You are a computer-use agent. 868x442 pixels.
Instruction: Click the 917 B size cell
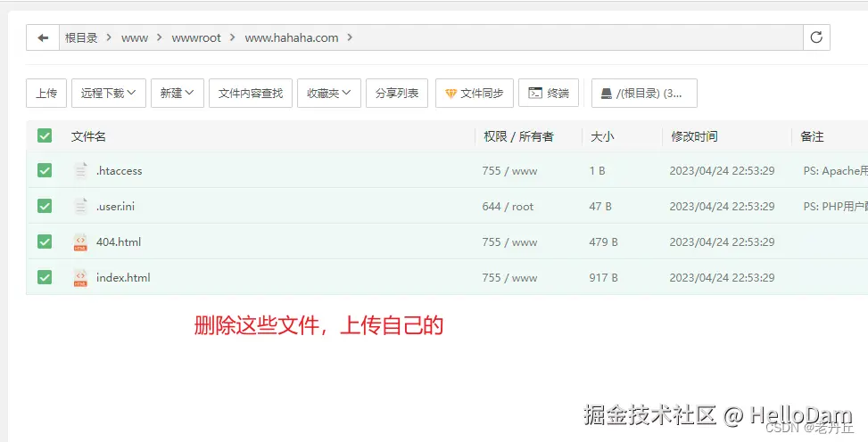pyautogui.click(x=603, y=278)
